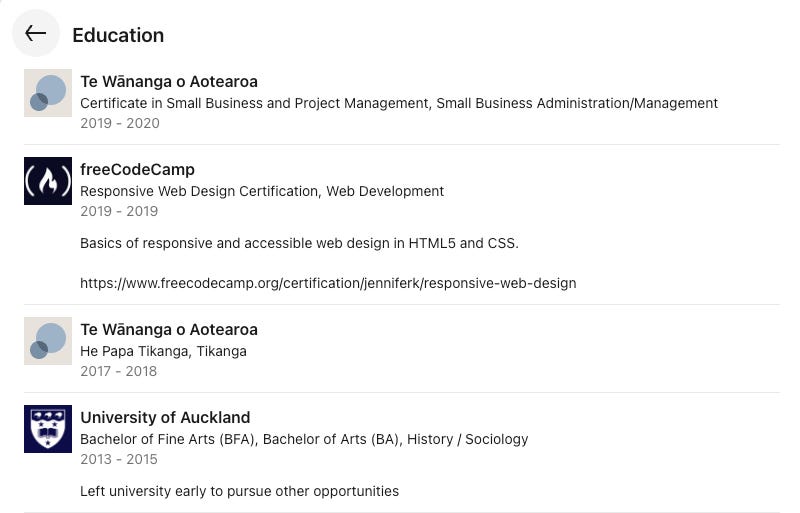The image size is (800, 513).
Task: Click the logo beside the He Papa Tikanga entry
Action: coord(48,341)
